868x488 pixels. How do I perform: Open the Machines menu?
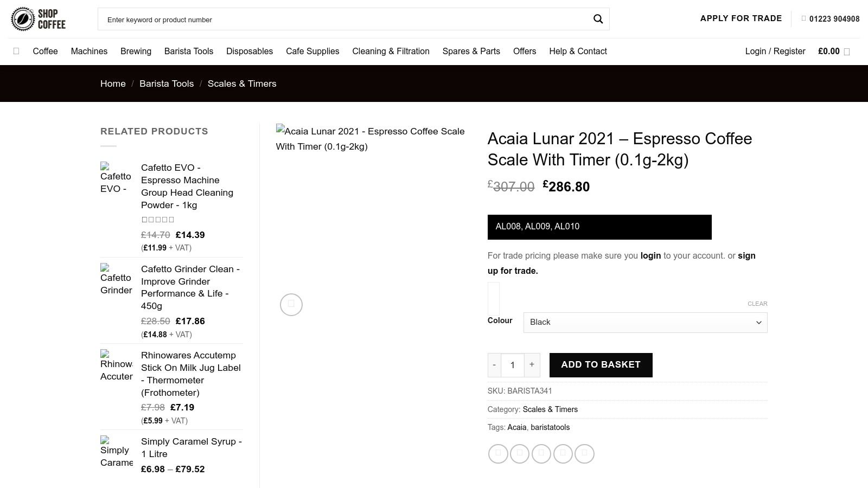(x=89, y=51)
